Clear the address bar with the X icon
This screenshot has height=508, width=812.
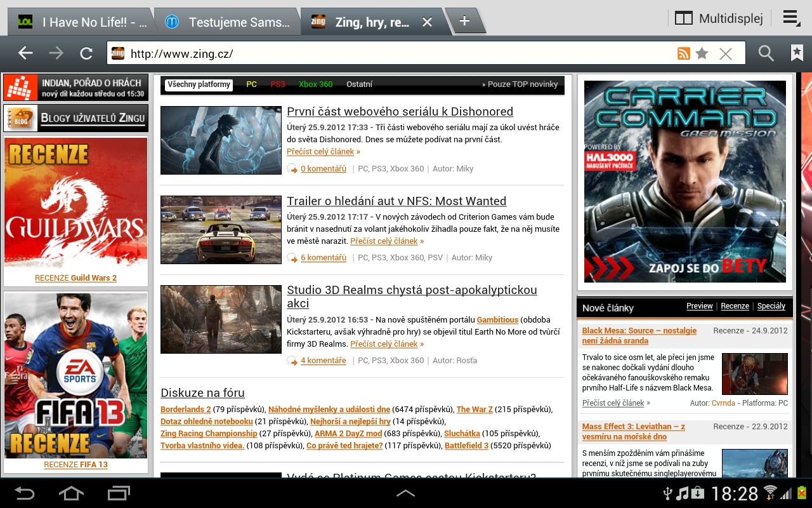[x=725, y=53]
